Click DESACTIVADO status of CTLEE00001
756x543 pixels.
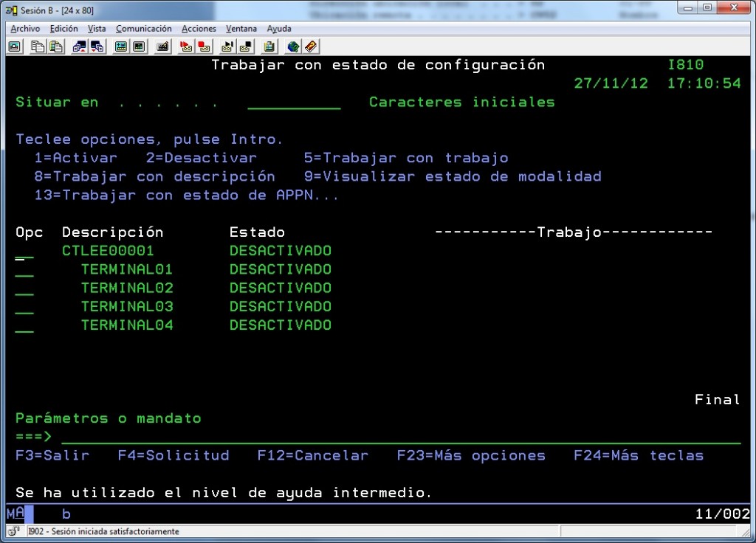(x=281, y=251)
